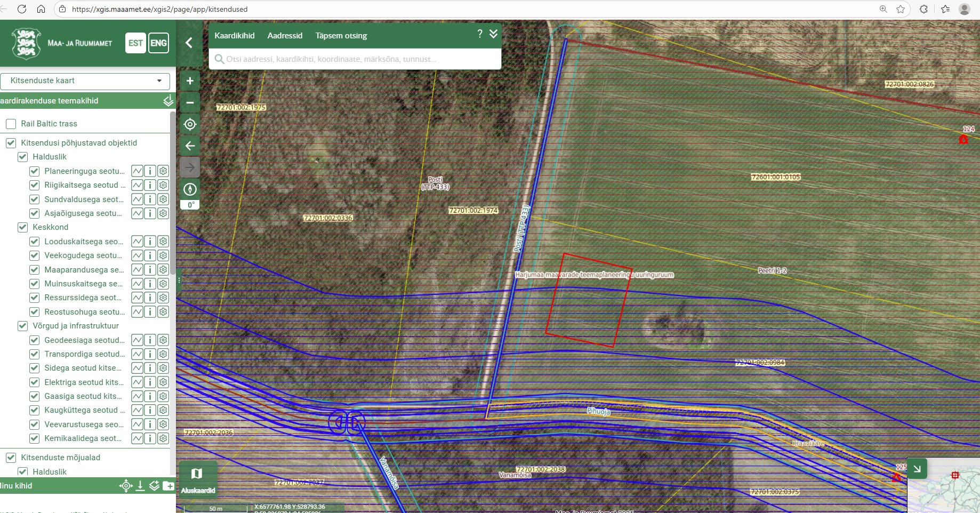Click the zoom in plus button
This screenshot has height=513, width=980.
point(190,81)
